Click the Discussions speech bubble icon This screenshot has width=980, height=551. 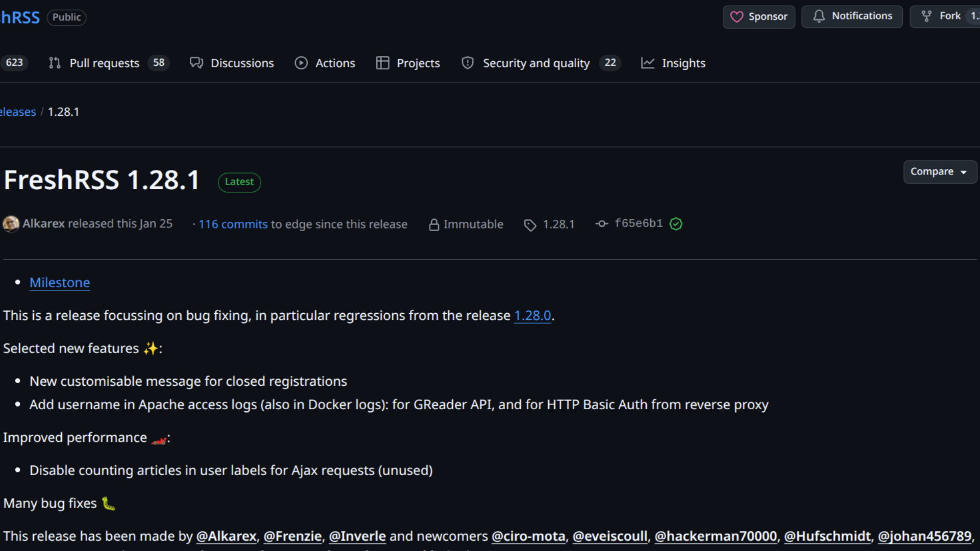[197, 63]
